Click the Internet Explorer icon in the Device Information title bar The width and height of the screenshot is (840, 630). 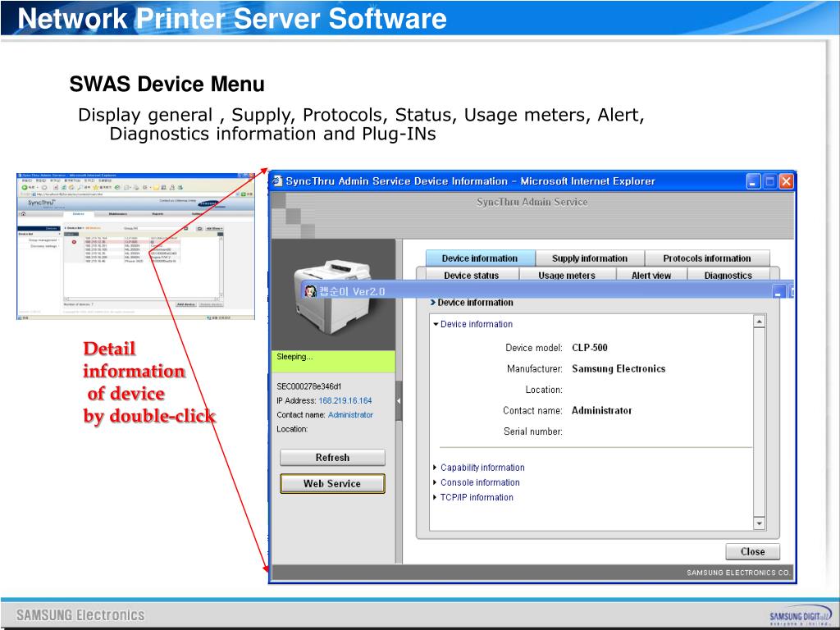[x=277, y=181]
